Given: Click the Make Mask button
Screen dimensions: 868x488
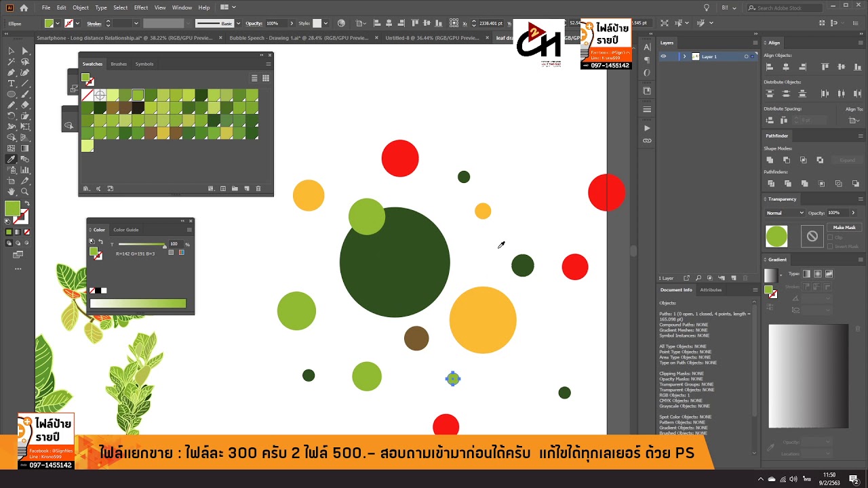Looking at the screenshot, I should click(844, 228).
